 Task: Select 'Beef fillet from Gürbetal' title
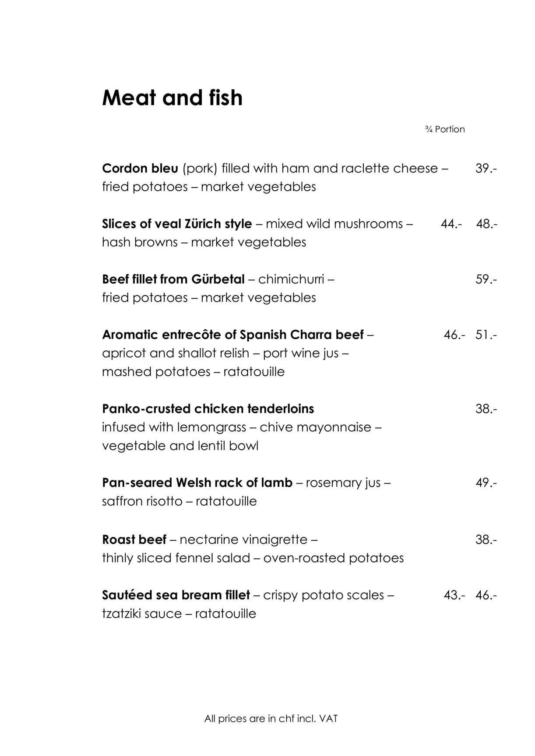[173, 279]
